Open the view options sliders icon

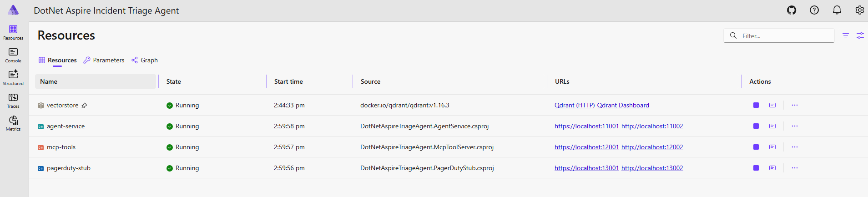pos(860,35)
